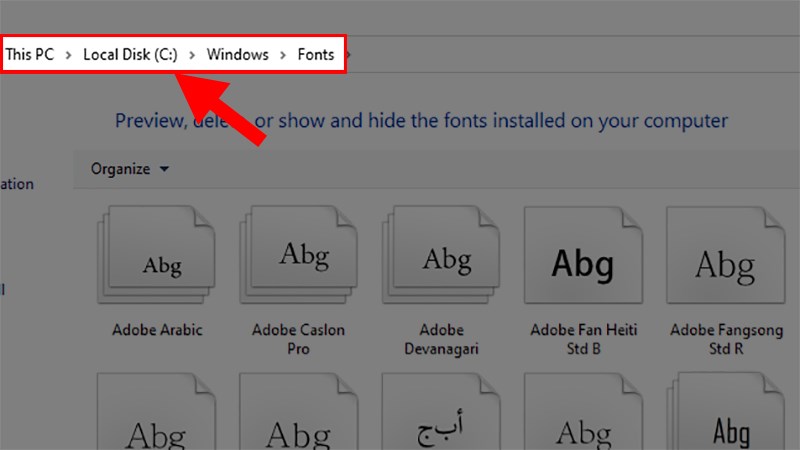Jump to the Windows folder in breadcrumb
The image size is (800, 450).
[x=237, y=55]
